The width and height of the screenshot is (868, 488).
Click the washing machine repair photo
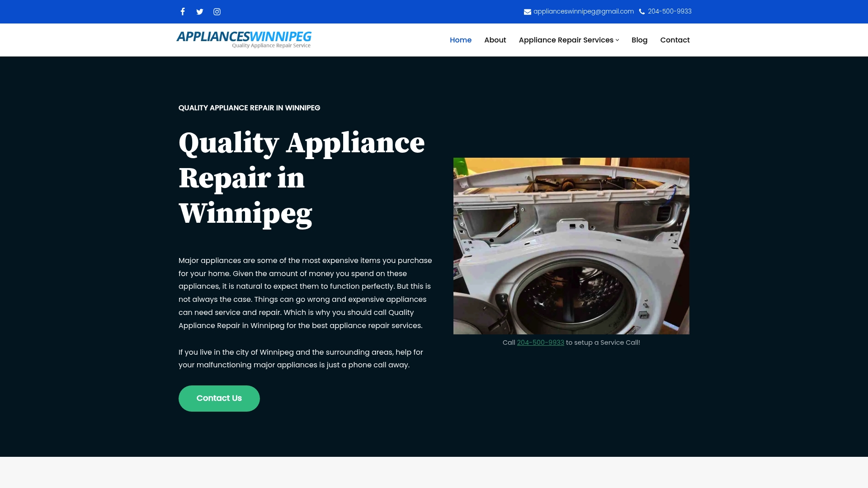coord(571,246)
